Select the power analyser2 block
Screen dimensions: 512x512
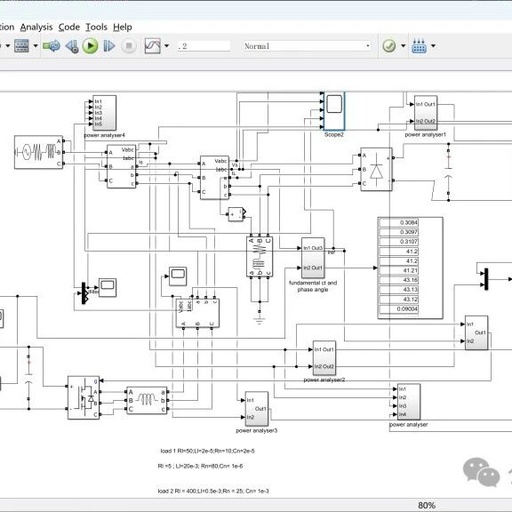324,358
